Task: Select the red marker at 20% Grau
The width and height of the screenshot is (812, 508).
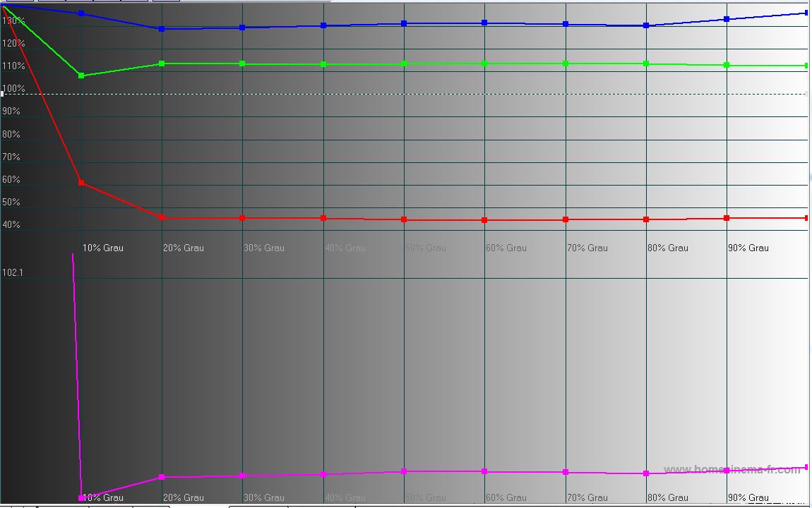Action: tap(162, 217)
